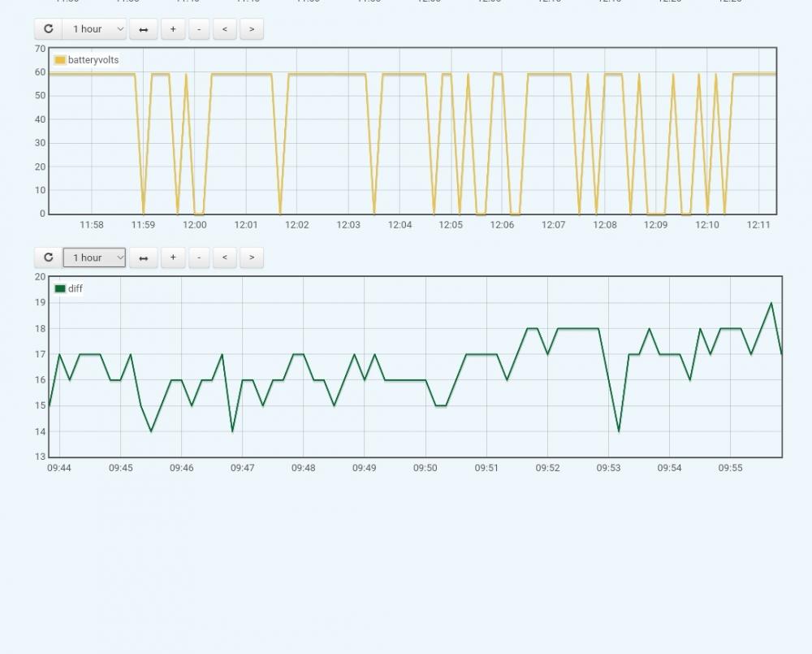Move the batteryvolts chart back in time

point(225,29)
